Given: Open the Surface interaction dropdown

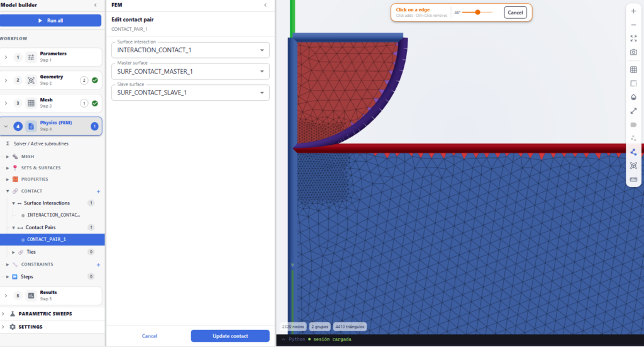Looking at the screenshot, I should [190, 50].
